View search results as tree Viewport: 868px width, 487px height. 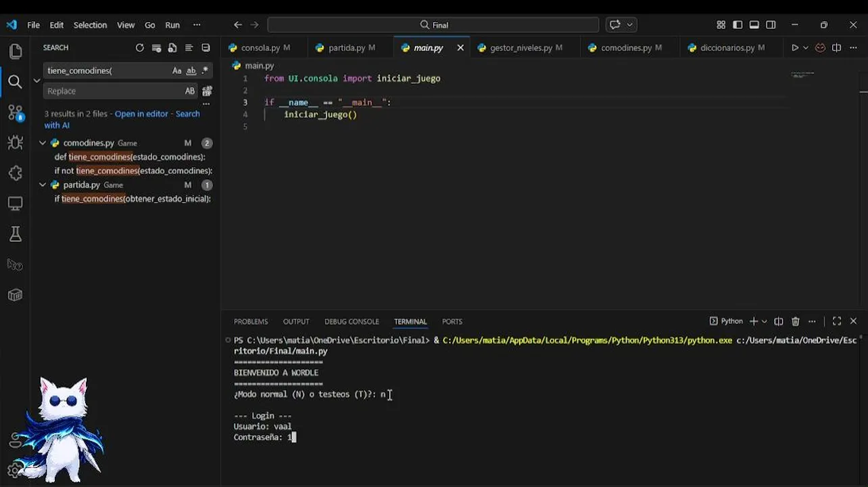pyautogui.click(x=189, y=48)
